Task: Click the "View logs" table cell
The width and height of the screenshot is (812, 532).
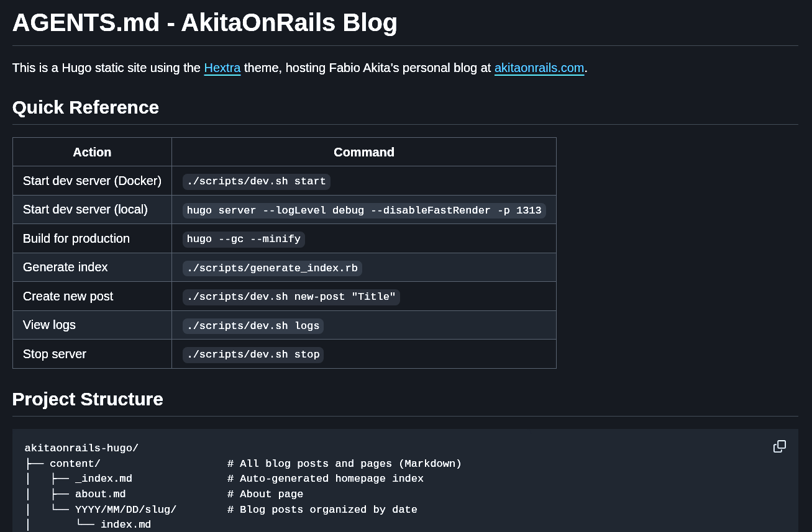Action: tap(49, 325)
